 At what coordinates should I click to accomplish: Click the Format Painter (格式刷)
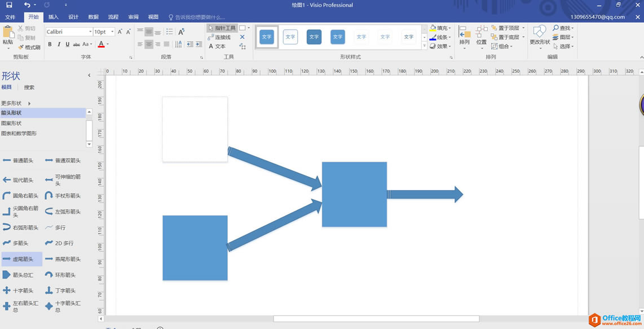click(29, 47)
